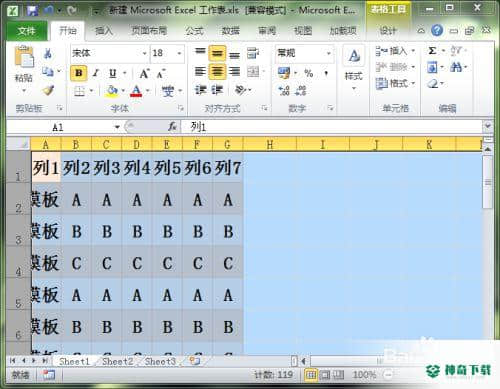Select column H header
Image resolution: width=500 pixels, height=389 pixels.
pos(270,144)
